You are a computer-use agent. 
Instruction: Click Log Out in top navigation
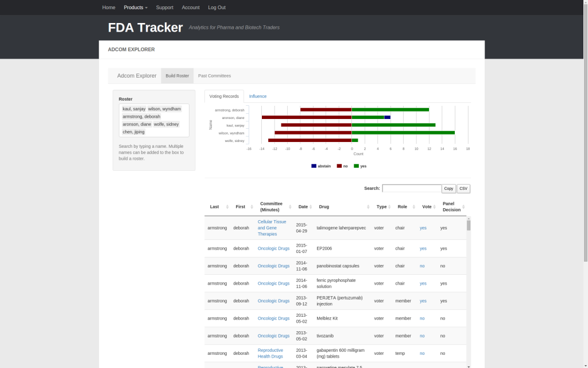tap(216, 7)
